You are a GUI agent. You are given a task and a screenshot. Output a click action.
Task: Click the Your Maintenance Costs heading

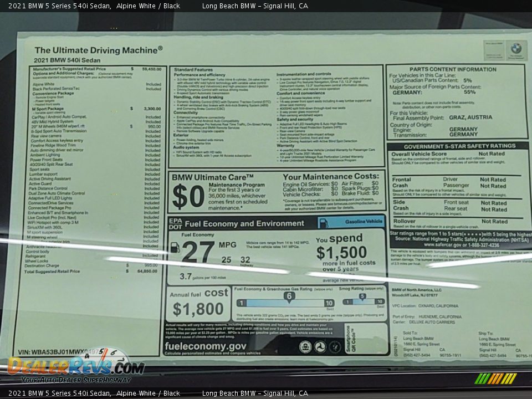[331, 176]
